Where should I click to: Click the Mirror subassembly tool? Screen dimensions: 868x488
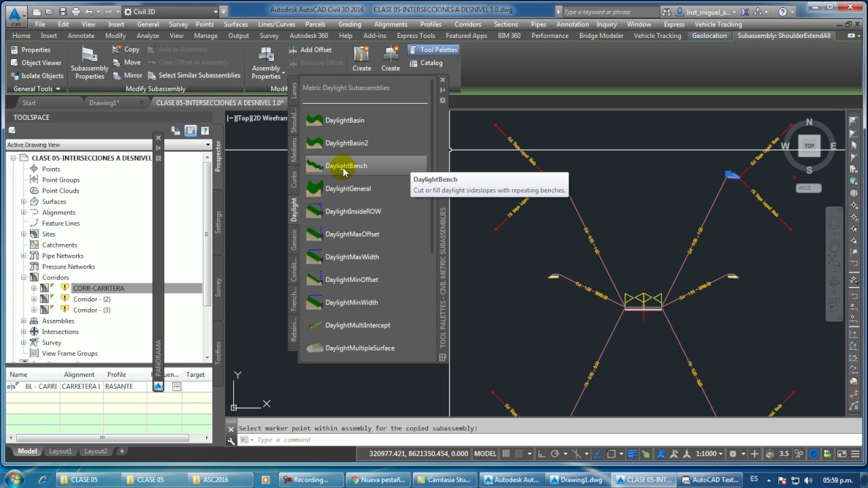(x=127, y=75)
